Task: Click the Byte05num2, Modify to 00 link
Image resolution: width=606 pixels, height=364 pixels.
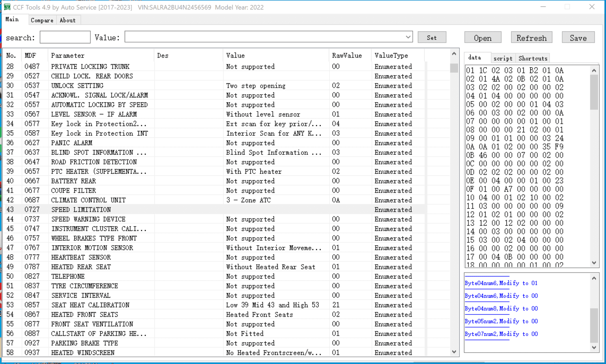Action: [x=501, y=321]
